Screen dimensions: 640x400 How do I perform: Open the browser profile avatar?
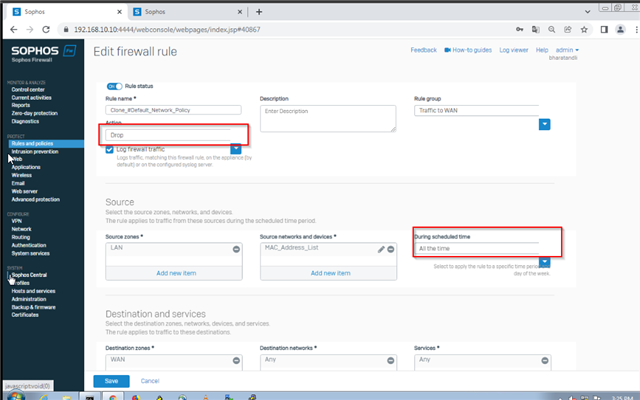620,29
